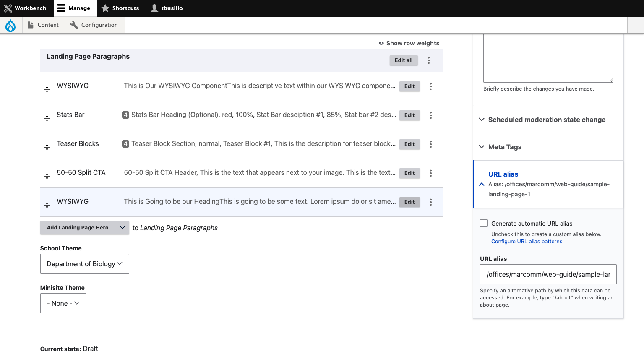This screenshot has width=644, height=354.
Task: Click the drag handle of the Heading WYSIWYG row
Action: coord(47,205)
